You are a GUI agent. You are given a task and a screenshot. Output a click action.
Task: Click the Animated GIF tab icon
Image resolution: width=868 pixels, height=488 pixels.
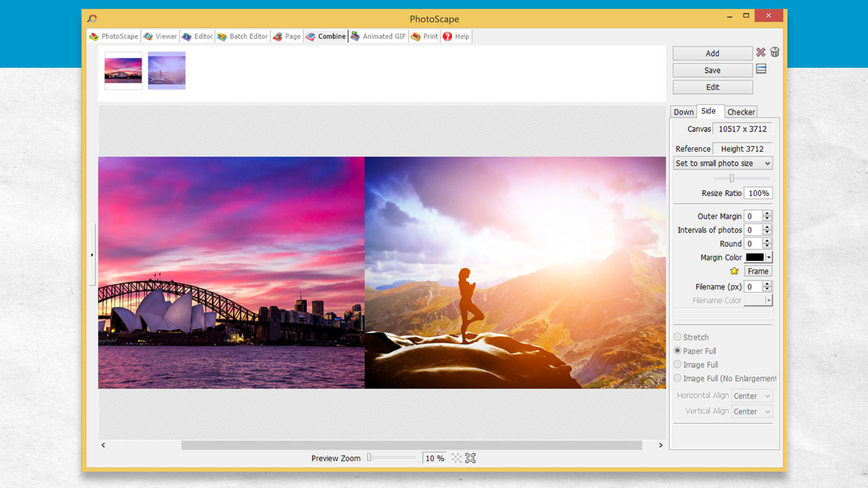coord(355,37)
